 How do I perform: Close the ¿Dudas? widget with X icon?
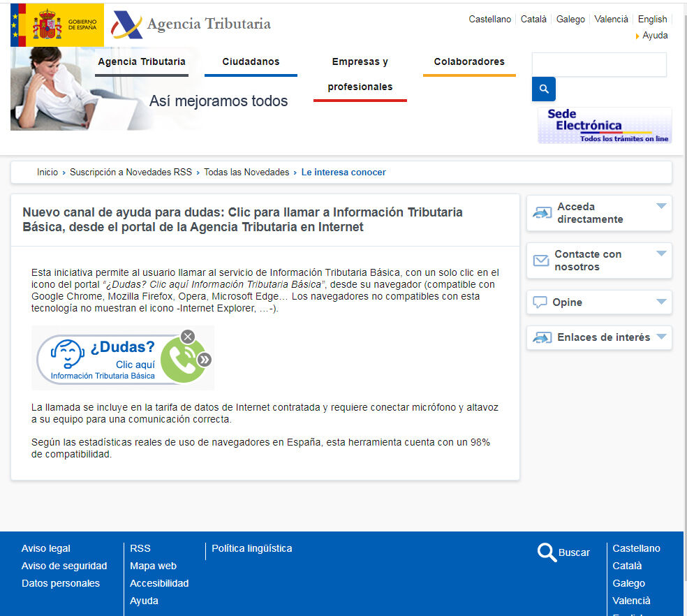tap(187, 337)
